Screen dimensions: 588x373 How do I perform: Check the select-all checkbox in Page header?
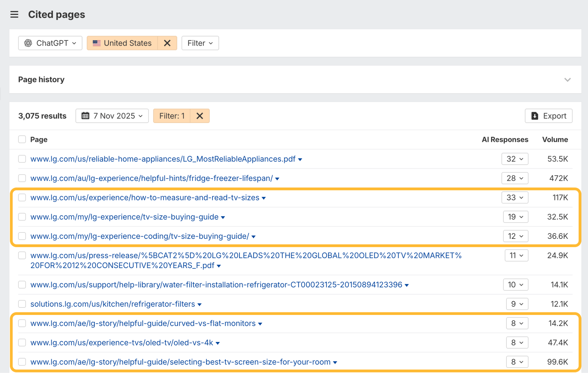click(x=22, y=139)
